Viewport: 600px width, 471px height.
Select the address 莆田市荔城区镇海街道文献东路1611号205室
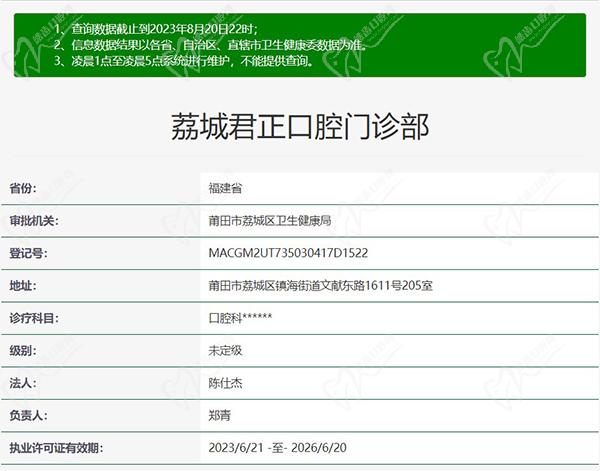pyautogui.click(x=321, y=286)
